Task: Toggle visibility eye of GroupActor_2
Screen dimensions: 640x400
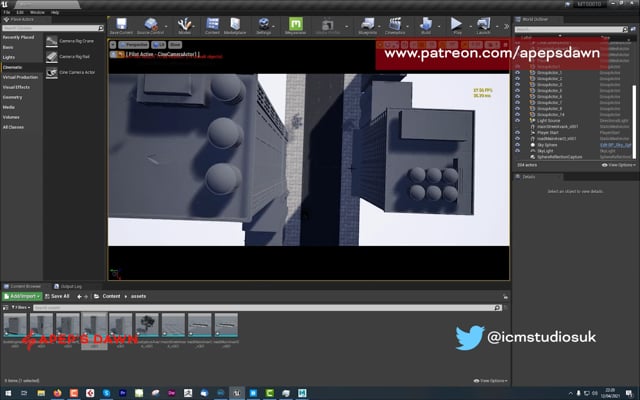Action: coord(518,78)
